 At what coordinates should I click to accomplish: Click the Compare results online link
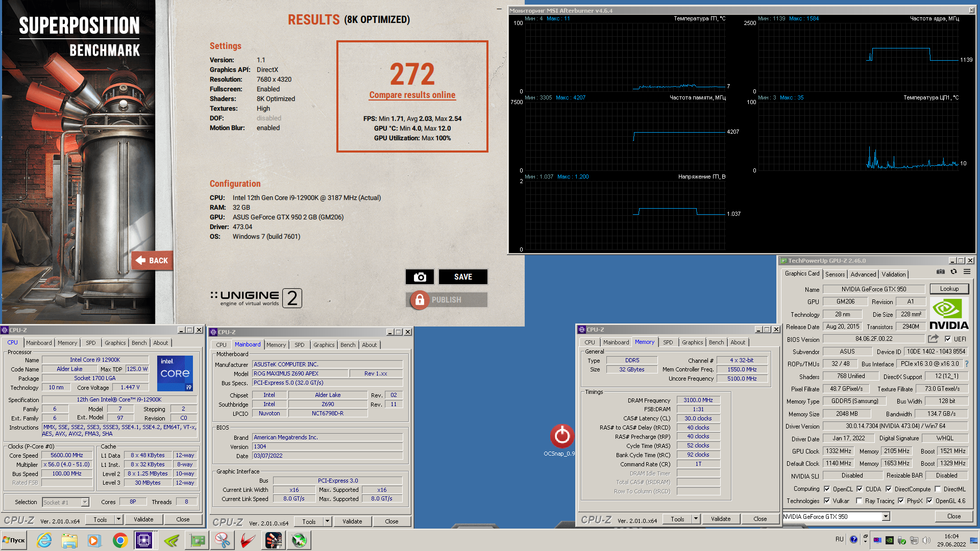(412, 95)
